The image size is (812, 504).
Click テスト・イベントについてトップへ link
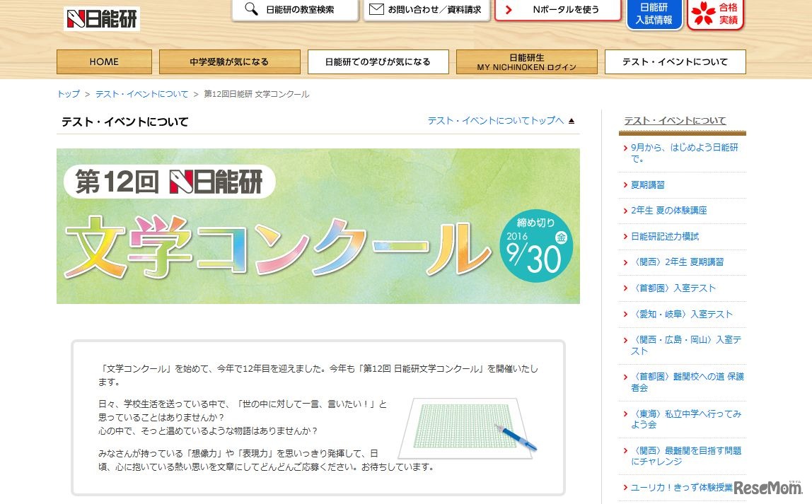pos(496,121)
